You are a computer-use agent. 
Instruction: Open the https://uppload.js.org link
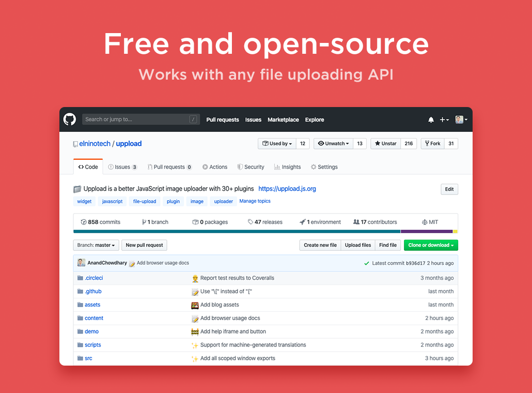click(287, 189)
